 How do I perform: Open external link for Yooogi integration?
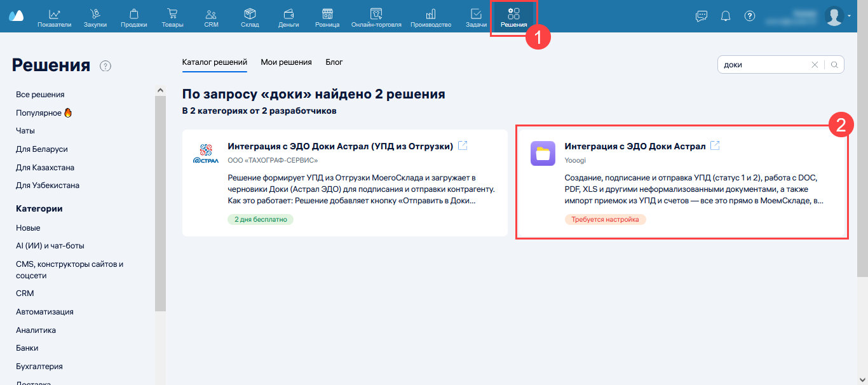[715, 146]
